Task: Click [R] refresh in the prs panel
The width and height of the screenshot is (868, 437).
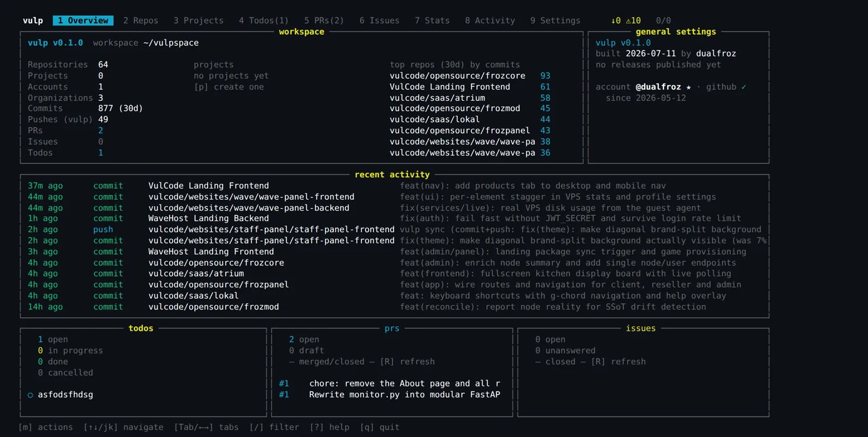Action: tap(407, 362)
